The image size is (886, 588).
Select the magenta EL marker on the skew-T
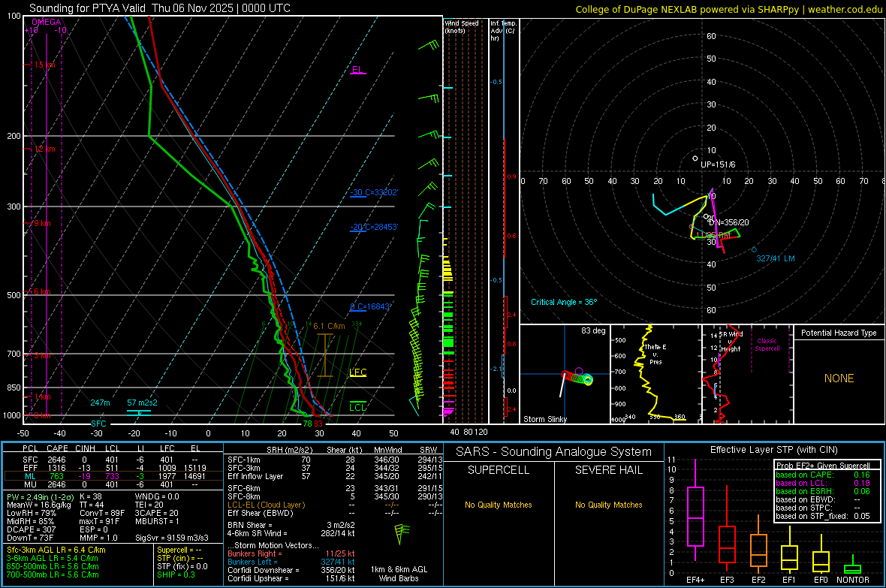tap(357, 70)
